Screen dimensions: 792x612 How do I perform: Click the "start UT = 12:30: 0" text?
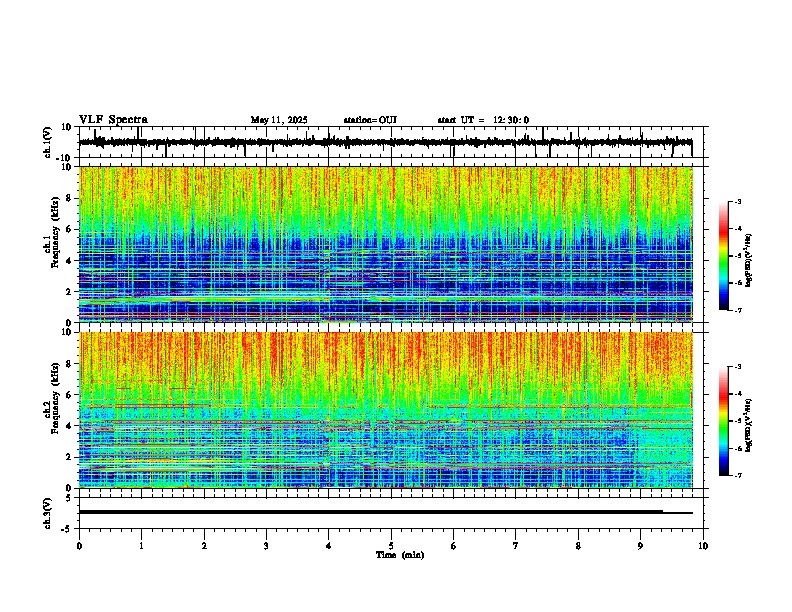(483, 120)
